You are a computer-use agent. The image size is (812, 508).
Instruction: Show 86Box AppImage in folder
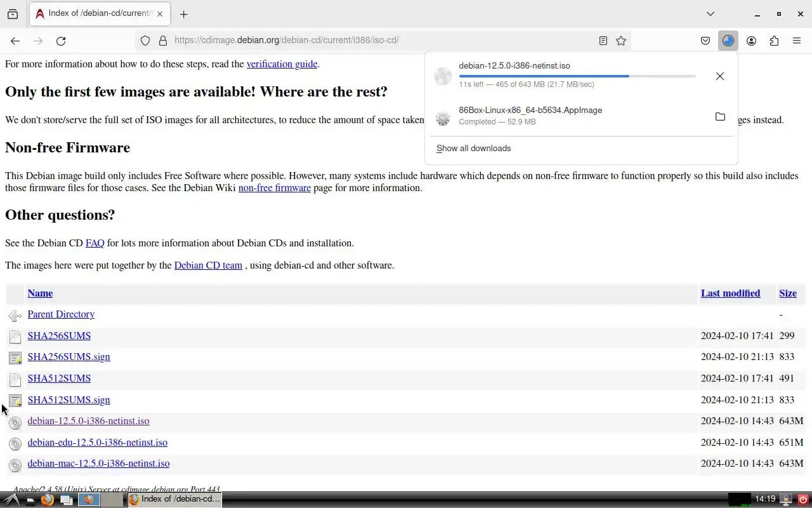tap(720, 117)
